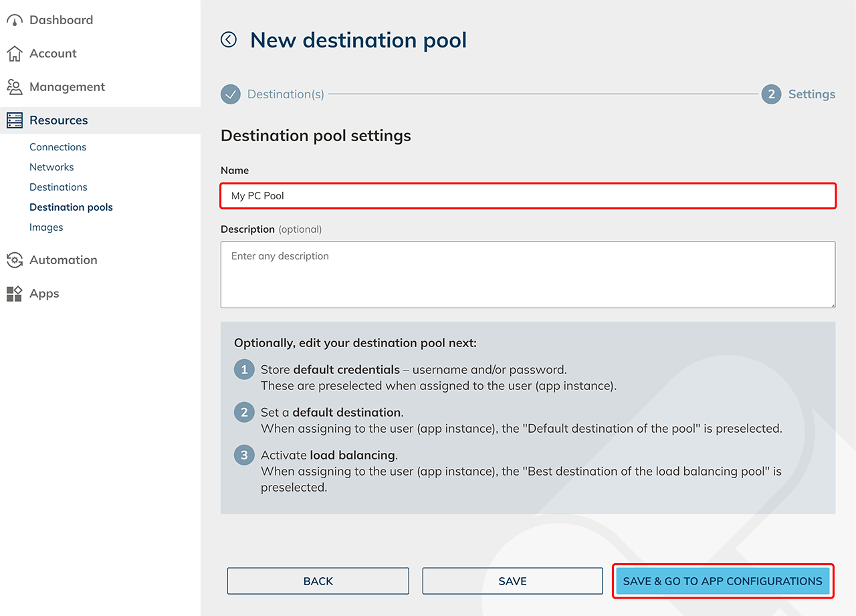Go to Destinations submenu item
856x616 pixels.
[58, 187]
